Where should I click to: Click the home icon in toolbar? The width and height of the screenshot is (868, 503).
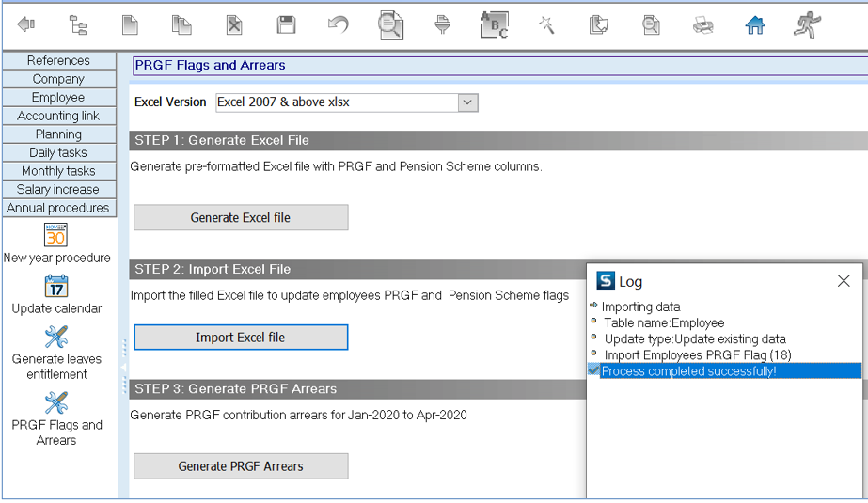(755, 25)
